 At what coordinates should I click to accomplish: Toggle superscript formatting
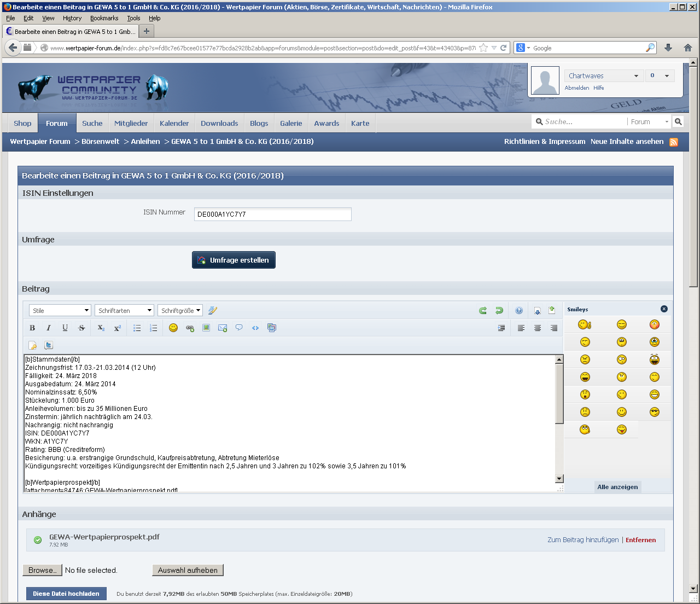(x=118, y=328)
